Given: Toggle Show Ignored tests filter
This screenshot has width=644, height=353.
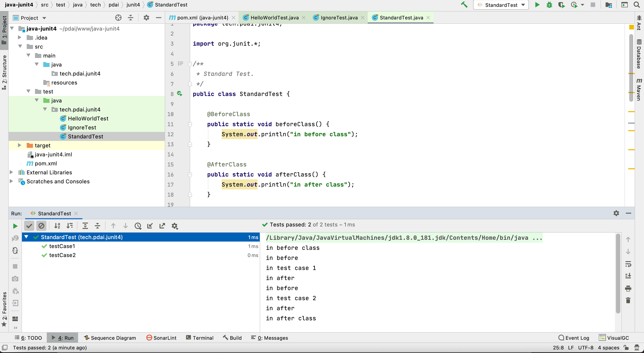Looking at the screenshot, I should [41, 226].
